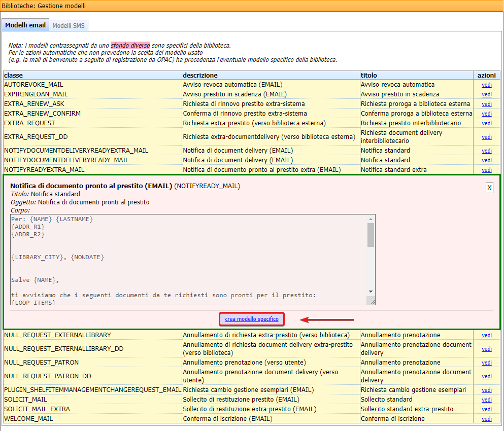504x431 pixels.
Task: View the WELCOME_MAIL model
Action: 487,419
